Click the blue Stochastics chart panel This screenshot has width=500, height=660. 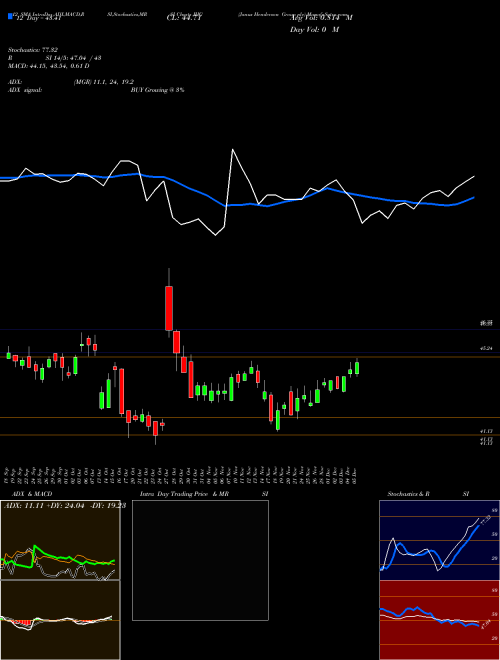coord(439,540)
